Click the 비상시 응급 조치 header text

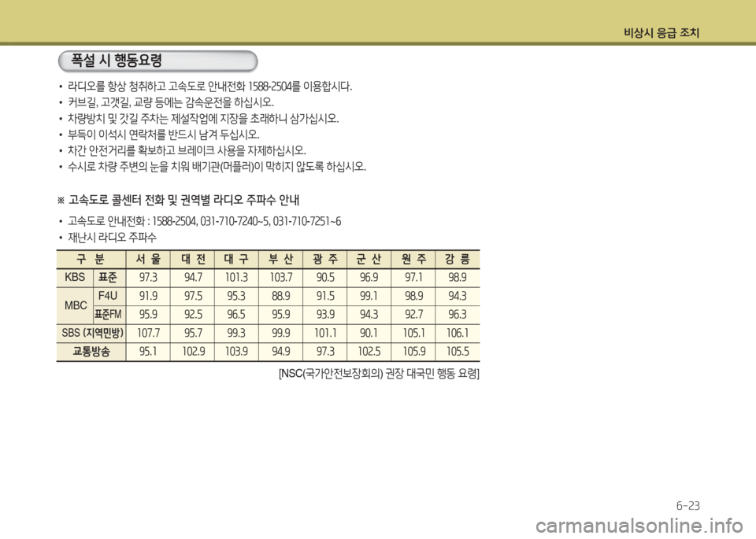[x=661, y=33]
